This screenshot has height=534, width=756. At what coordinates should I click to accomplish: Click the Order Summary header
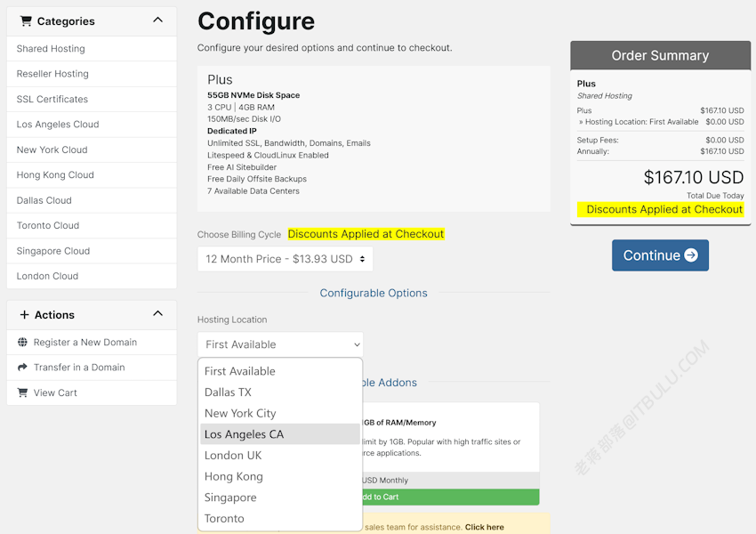660,55
